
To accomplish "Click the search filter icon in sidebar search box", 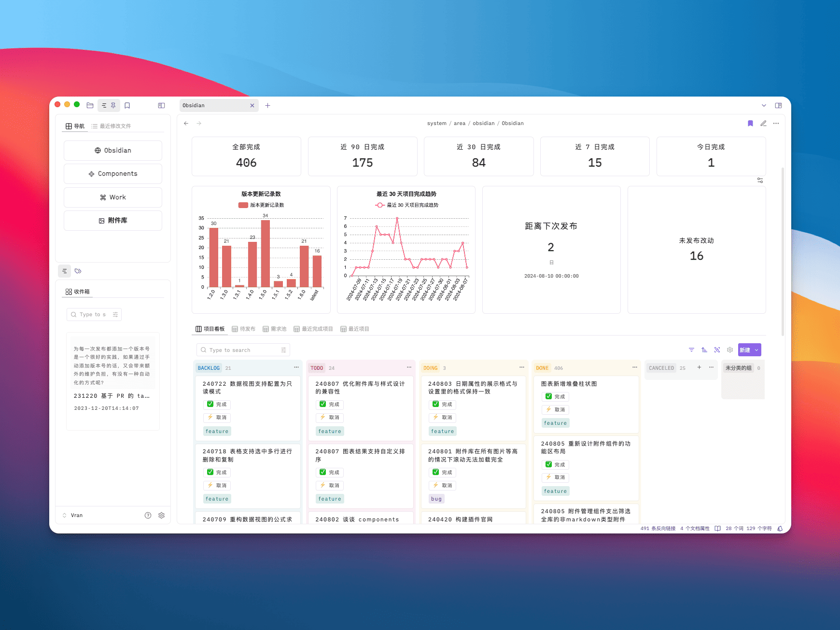I will tap(115, 314).
